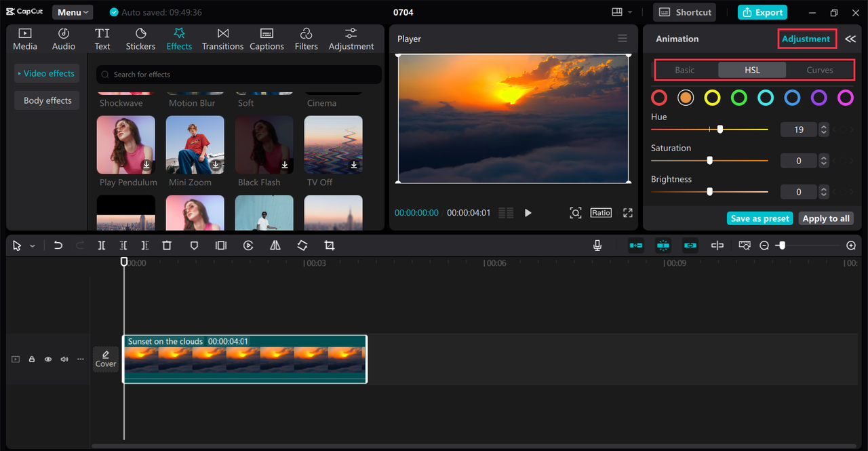This screenshot has width=868, height=451.
Task: Select the yellow HSL color channel
Action: (x=712, y=98)
